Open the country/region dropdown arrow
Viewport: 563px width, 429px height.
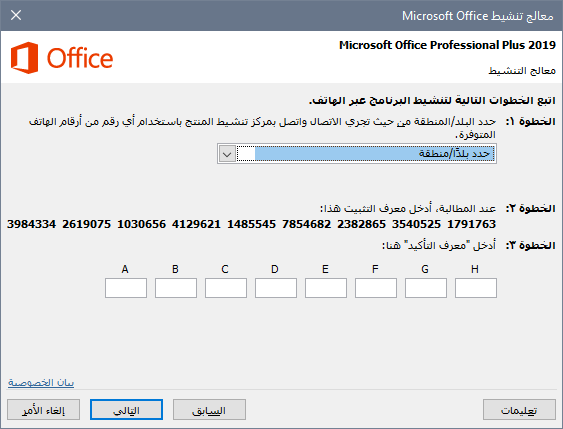(227, 154)
